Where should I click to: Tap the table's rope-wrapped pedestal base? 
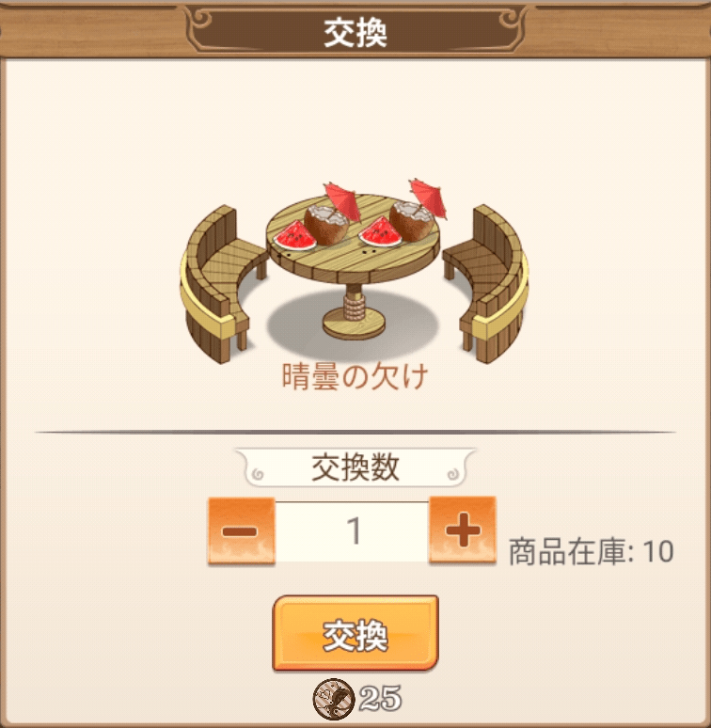point(354,311)
